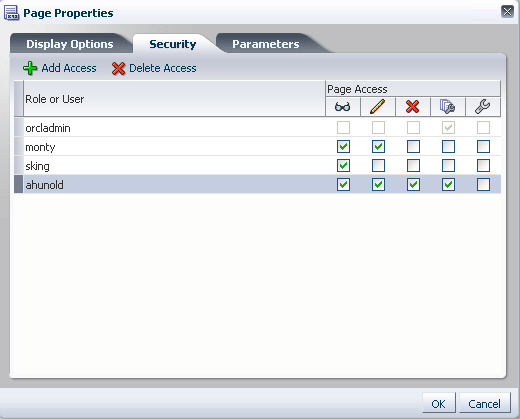Click the row selector for ahunold
Viewport: 520px width, 419px height.
coord(19,184)
